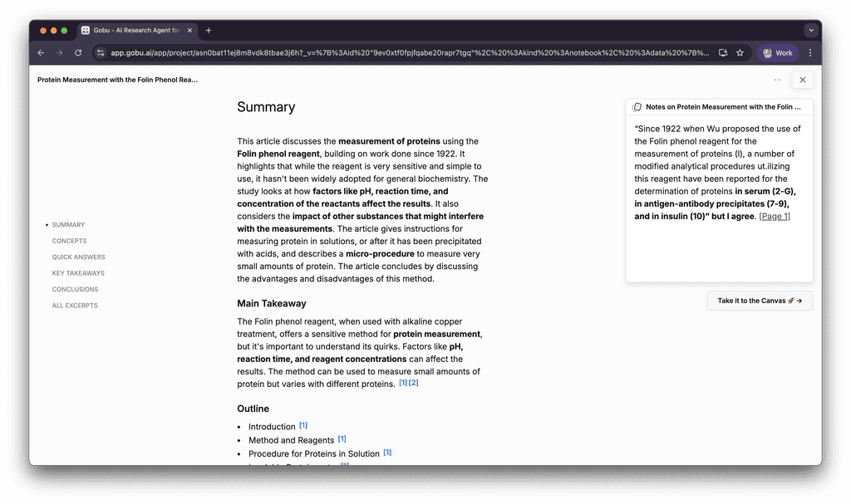Click citation [2] after the Main Takeaway paragraph
851x504 pixels.
coord(412,383)
